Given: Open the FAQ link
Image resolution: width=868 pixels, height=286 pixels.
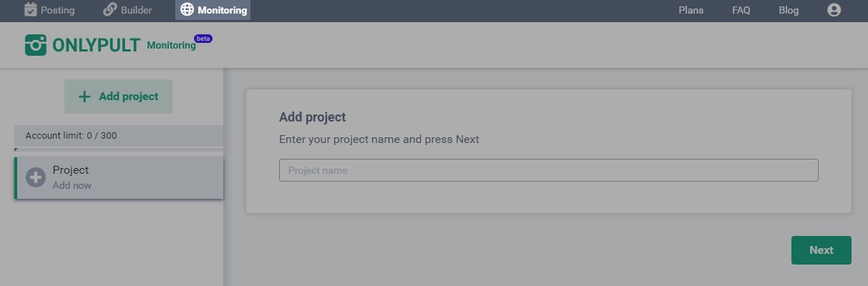Looking at the screenshot, I should click(741, 10).
